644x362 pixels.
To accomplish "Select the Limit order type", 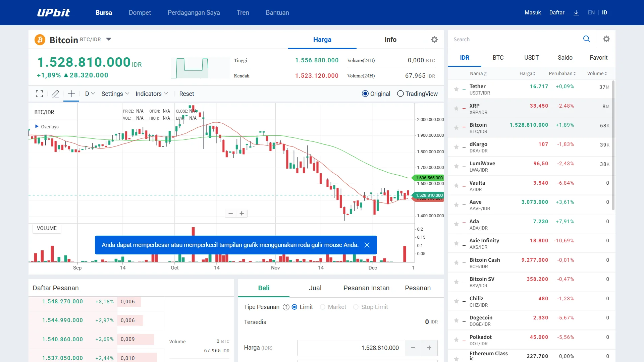I will tap(295, 307).
